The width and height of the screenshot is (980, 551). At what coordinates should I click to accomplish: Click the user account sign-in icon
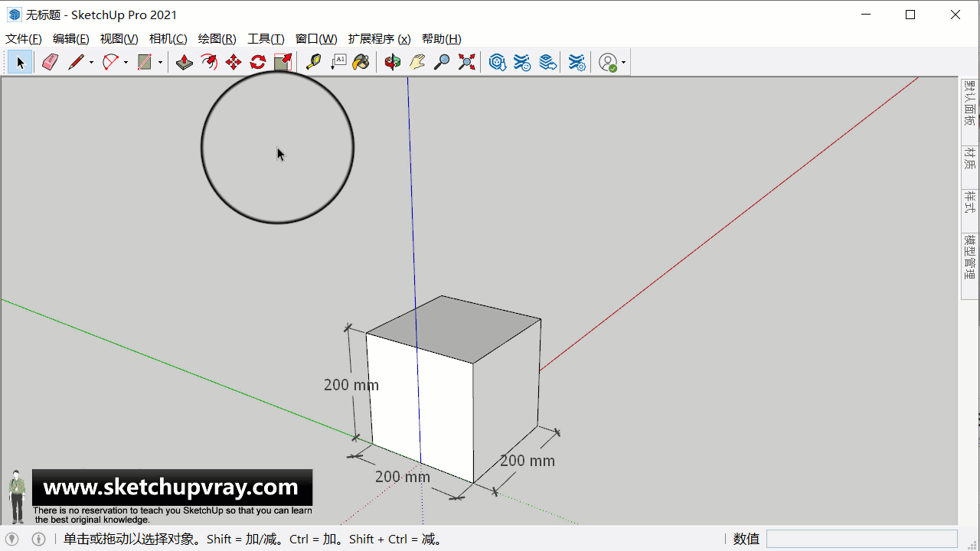[608, 63]
